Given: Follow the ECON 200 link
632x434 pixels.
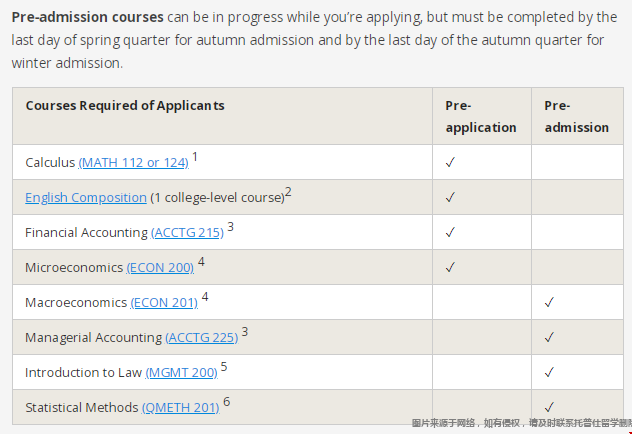Looking at the screenshot, I should point(160,267).
